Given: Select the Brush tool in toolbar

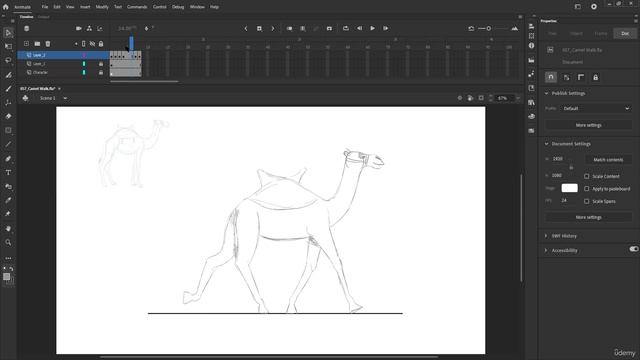Looking at the screenshot, I should (x=8, y=89).
